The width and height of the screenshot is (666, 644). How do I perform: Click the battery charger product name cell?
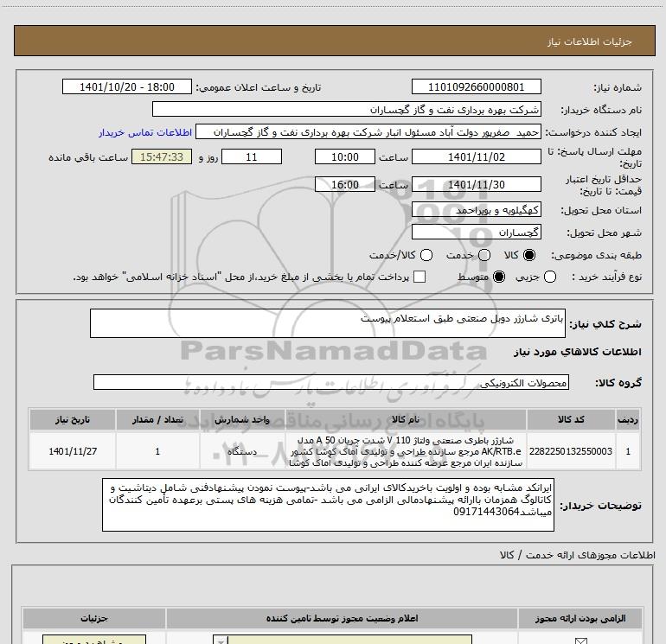click(405, 451)
